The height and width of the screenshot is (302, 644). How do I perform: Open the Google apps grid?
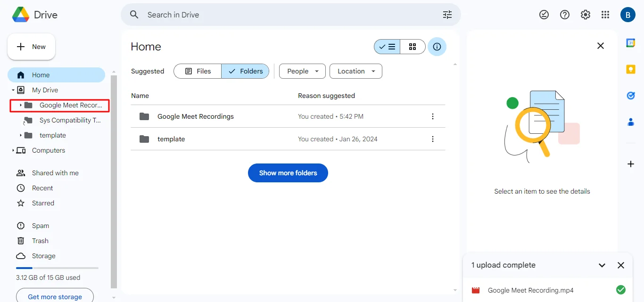605,15
